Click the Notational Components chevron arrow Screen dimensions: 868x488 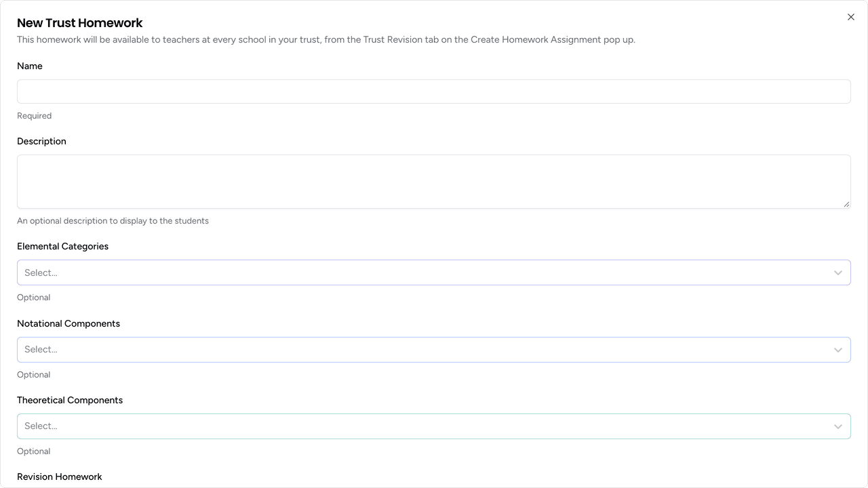click(x=838, y=350)
